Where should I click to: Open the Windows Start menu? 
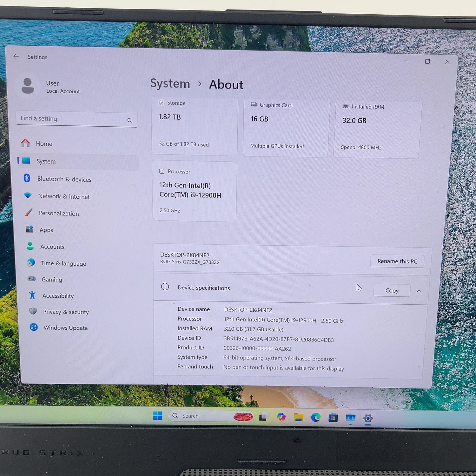pos(158,415)
